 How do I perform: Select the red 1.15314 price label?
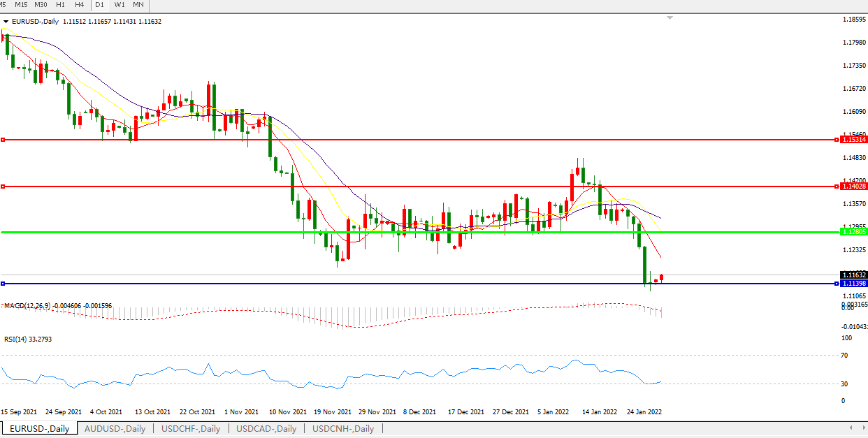tap(853, 140)
